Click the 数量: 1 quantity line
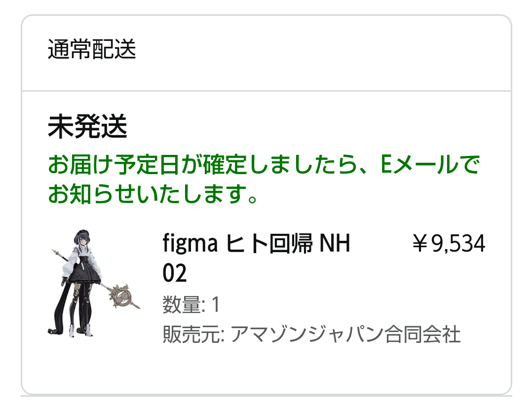This screenshot has width=532, height=409. [191, 306]
